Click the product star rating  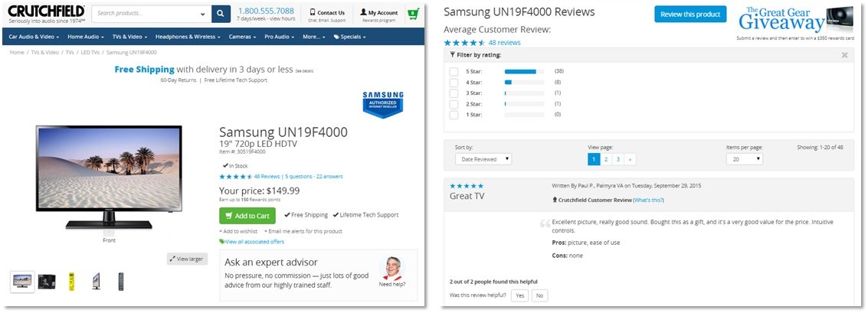click(236, 177)
